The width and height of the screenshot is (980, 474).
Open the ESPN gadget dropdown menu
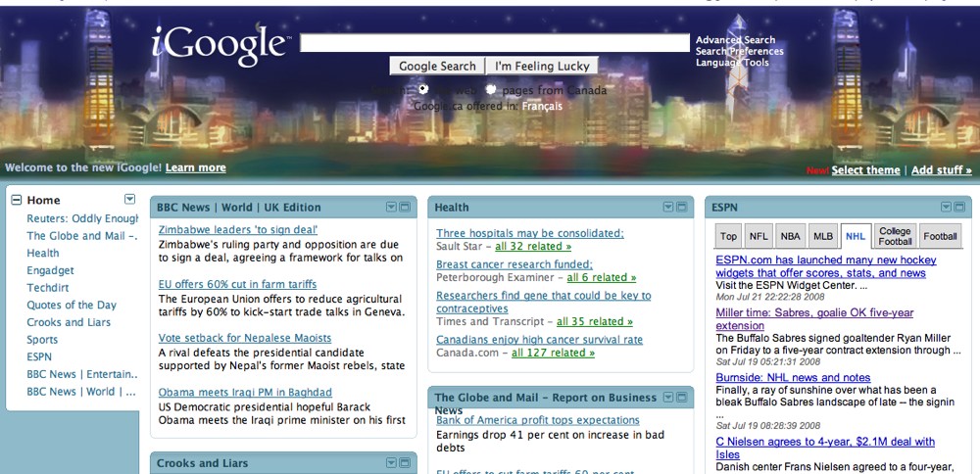click(946, 207)
